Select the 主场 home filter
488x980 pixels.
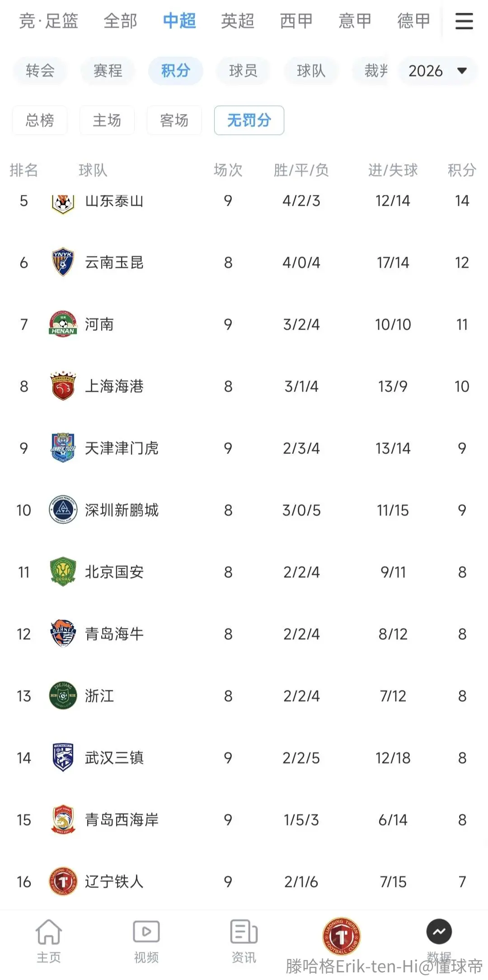pos(107,120)
